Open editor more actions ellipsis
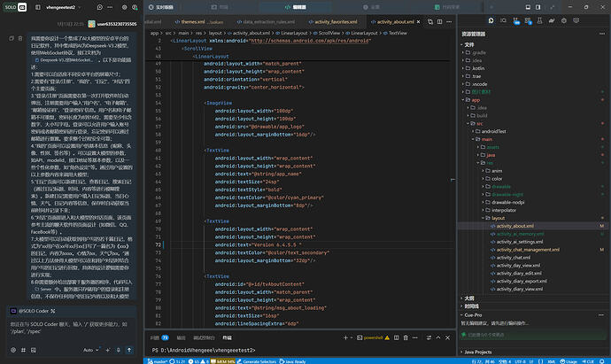611x364 pixels. (x=449, y=22)
